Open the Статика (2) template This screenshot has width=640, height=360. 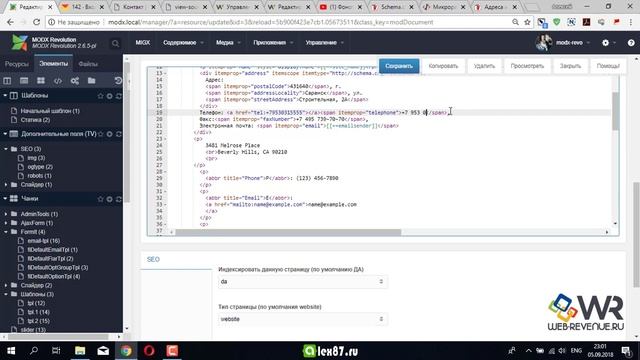tap(36, 120)
